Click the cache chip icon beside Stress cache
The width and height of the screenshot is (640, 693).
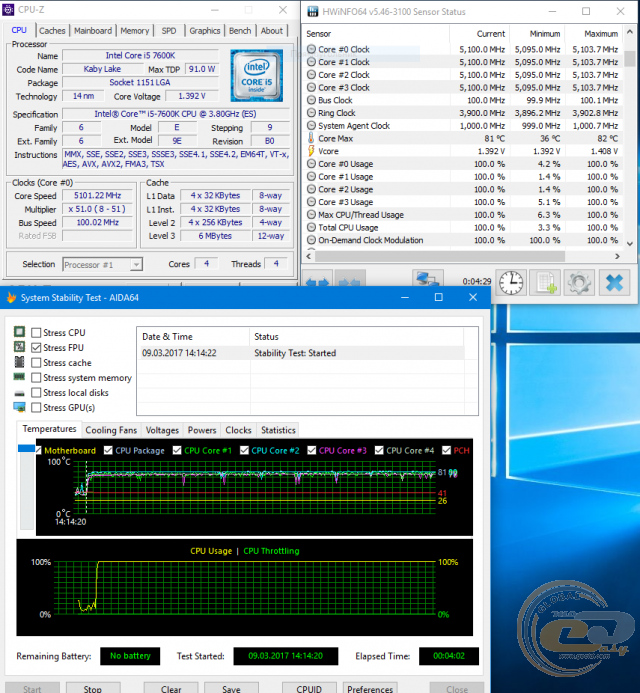pos(19,362)
